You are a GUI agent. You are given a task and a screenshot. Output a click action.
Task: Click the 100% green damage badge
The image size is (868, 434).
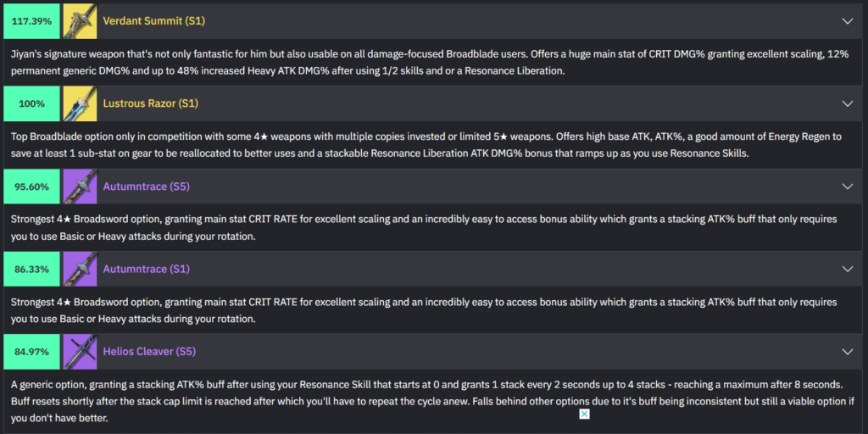click(x=32, y=103)
